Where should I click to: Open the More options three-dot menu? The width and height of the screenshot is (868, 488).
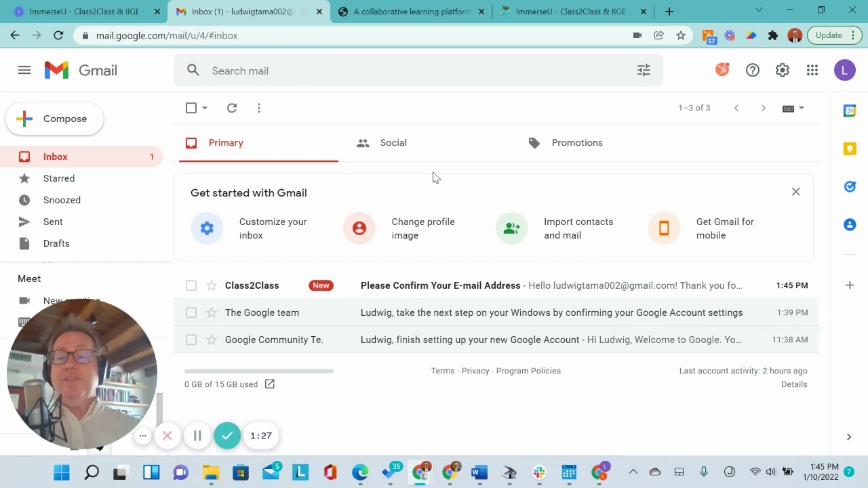pyautogui.click(x=259, y=108)
